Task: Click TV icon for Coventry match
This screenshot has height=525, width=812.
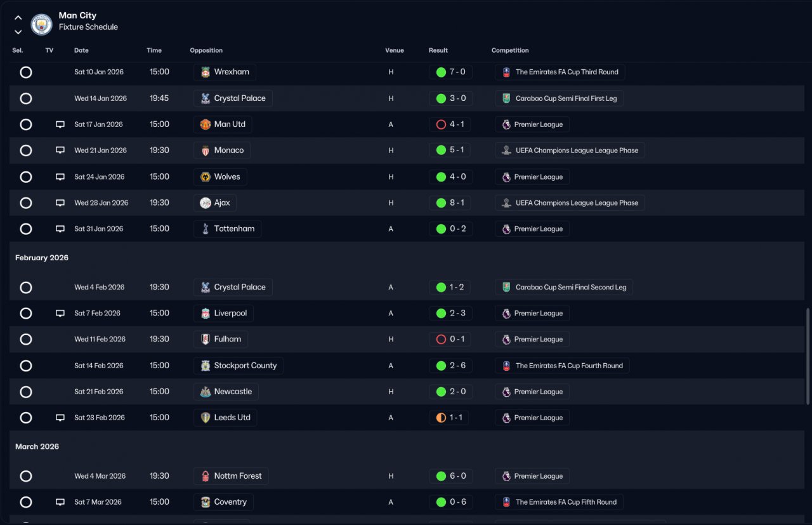Action: (60, 502)
